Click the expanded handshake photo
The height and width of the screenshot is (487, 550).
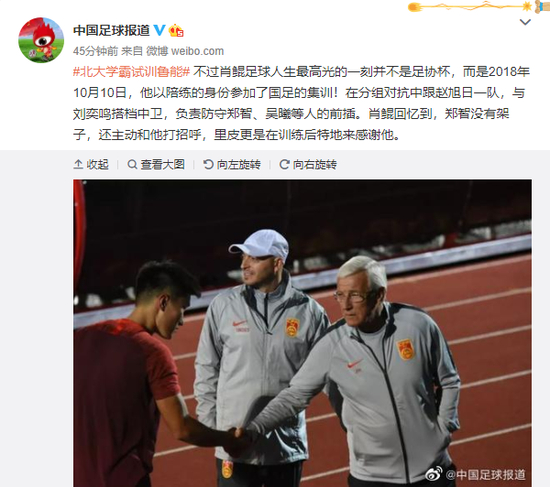tap(302, 333)
